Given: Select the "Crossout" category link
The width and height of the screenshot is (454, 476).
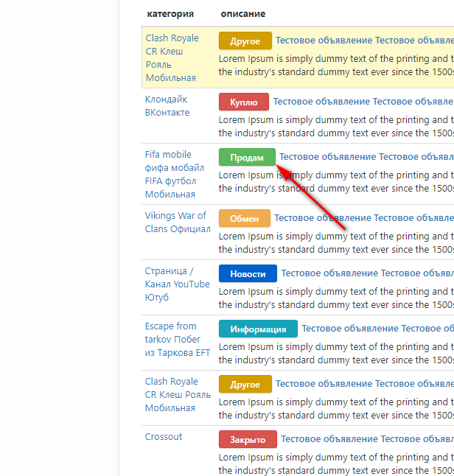Looking at the screenshot, I should 164,437.
